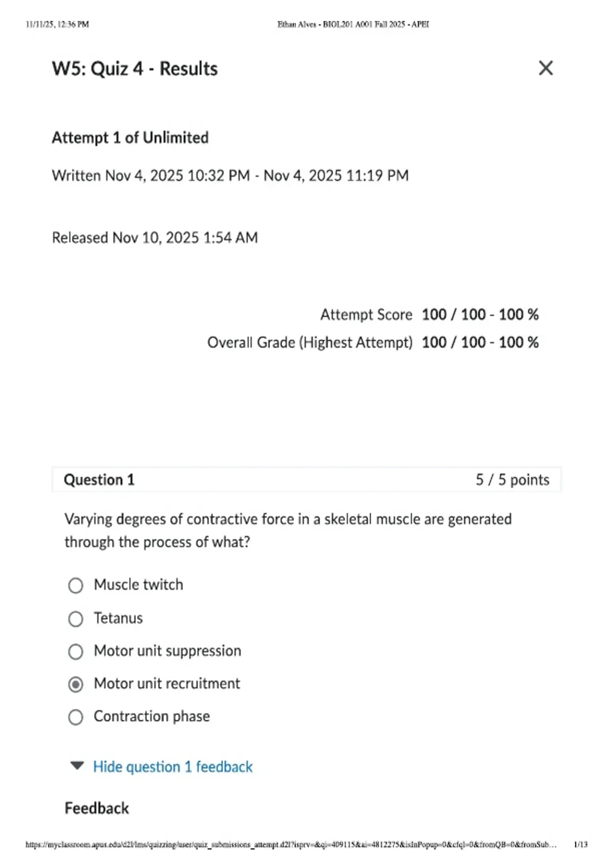Click the page number 1/13 indicator
613x868 pixels.
(x=581, y=845)
